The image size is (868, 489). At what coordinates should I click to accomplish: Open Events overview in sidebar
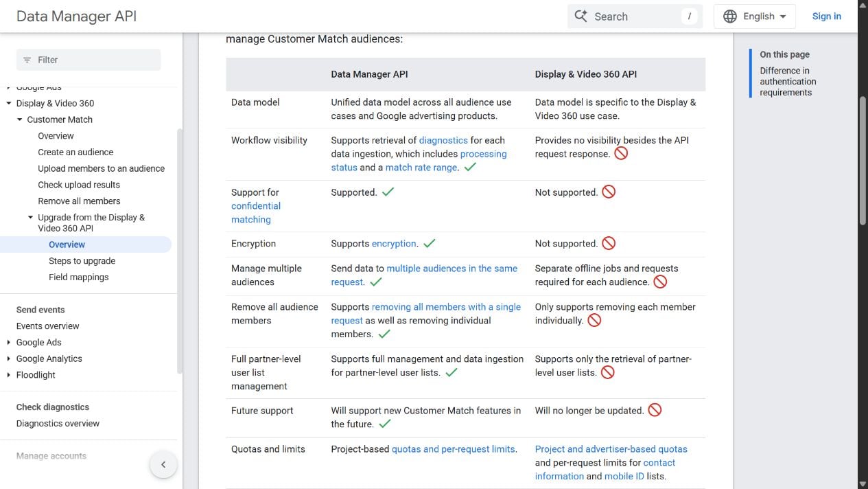pyautogui.click(x=47, y=326)
